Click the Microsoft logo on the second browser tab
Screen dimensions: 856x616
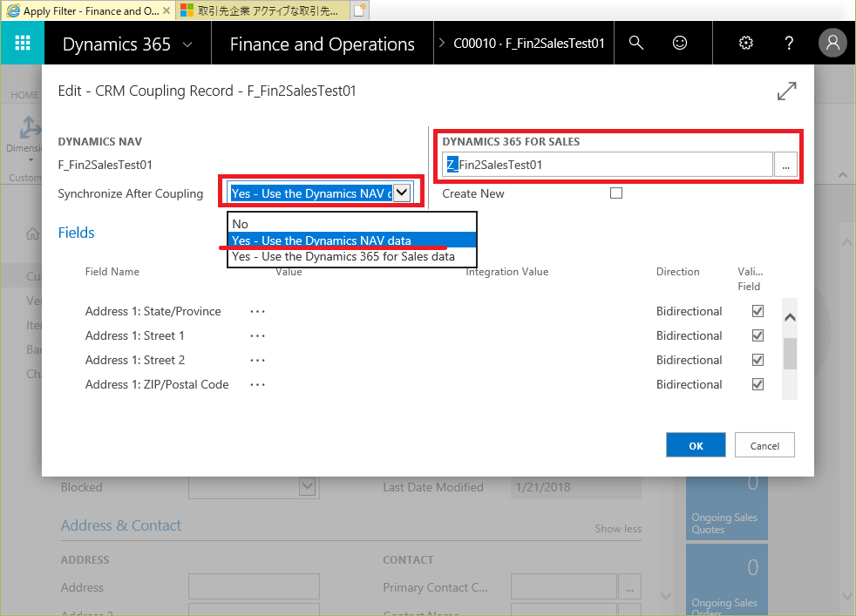(187, 10)
